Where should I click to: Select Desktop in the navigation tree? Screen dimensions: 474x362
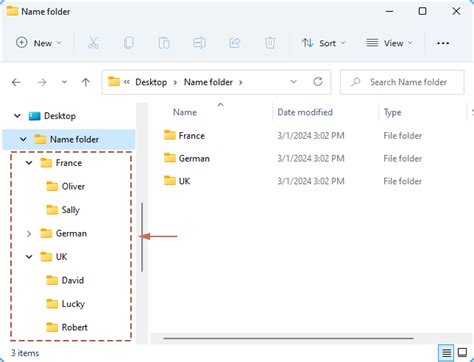tap(60, 116)
